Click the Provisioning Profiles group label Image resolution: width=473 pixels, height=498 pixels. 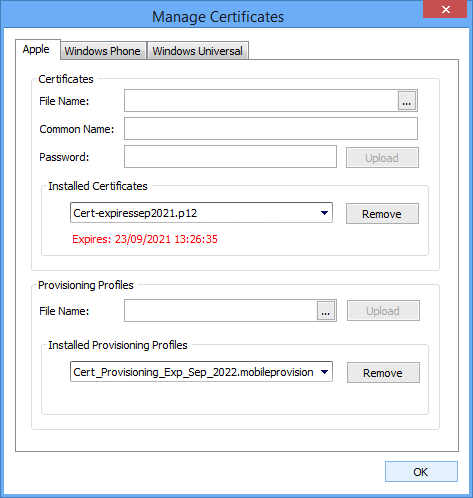point(86,285)
